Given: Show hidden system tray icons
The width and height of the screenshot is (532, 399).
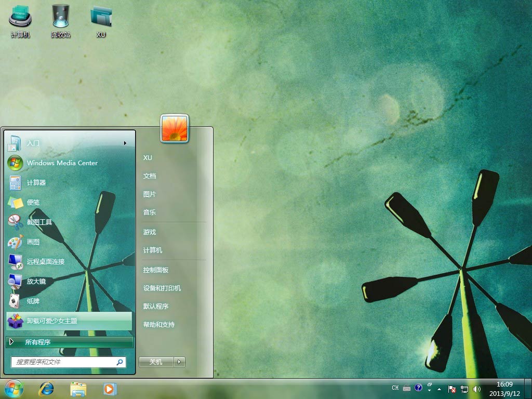Looking at the screenshot, I should pos(440,389).
